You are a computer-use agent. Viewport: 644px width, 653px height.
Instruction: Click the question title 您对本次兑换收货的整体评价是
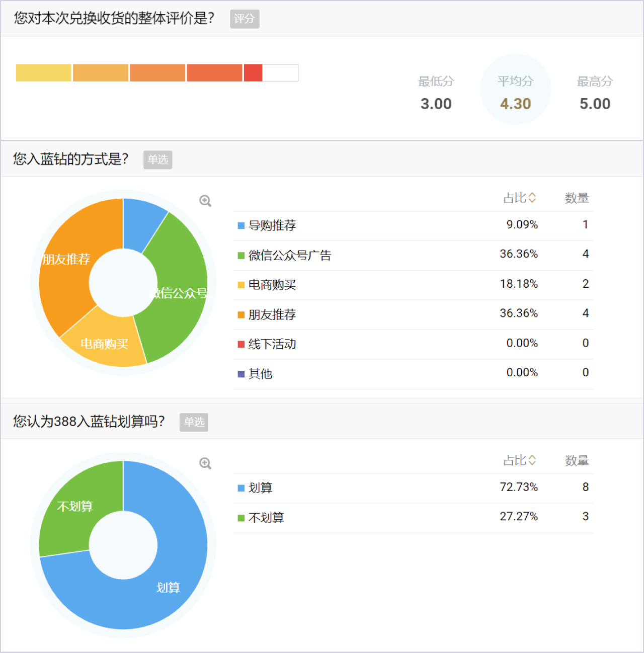pos(114,19)
